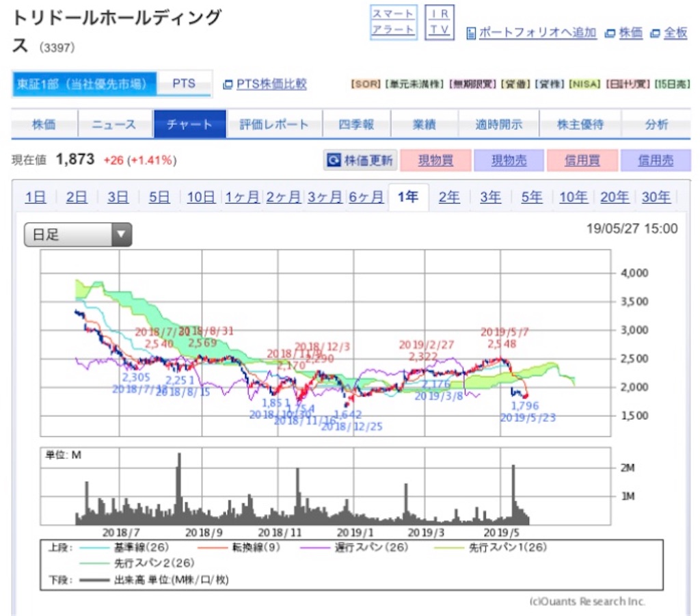700x616 pixels.
Task: Select the 1日 chart period
Action: (36, 197)
